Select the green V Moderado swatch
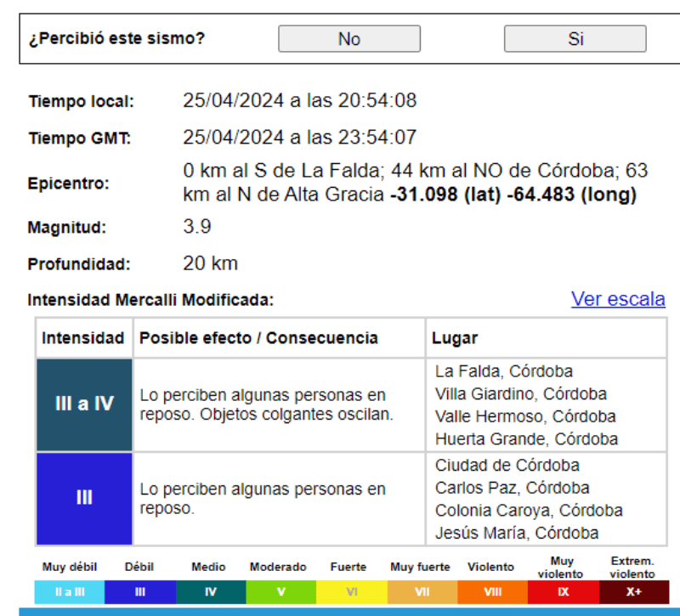 280,592
